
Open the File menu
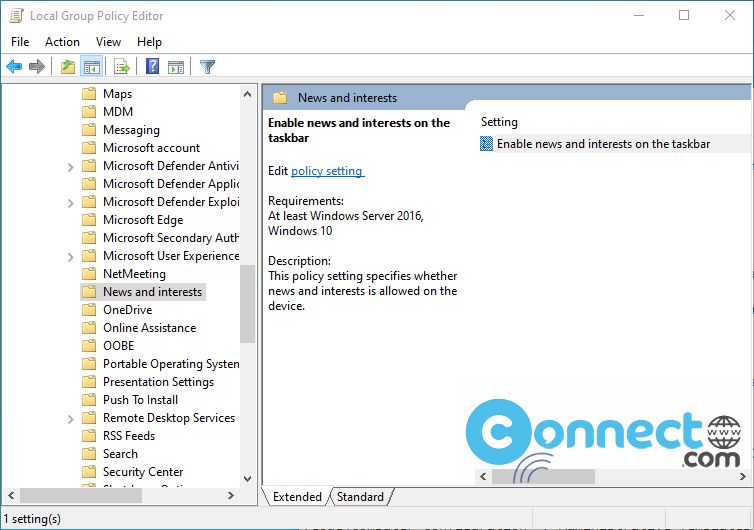point(20,42)
